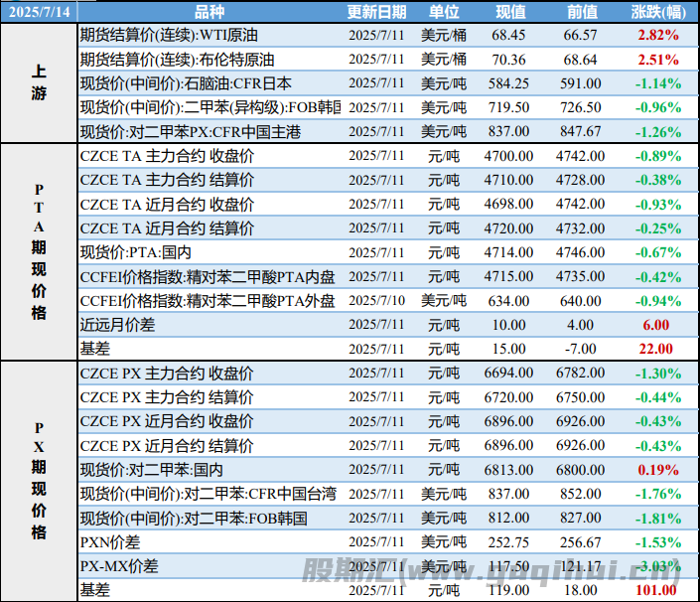Screen dimensions: 700x602
Task: Click the 涨跌(幅) column header
Action: click(x=657, y=12)
